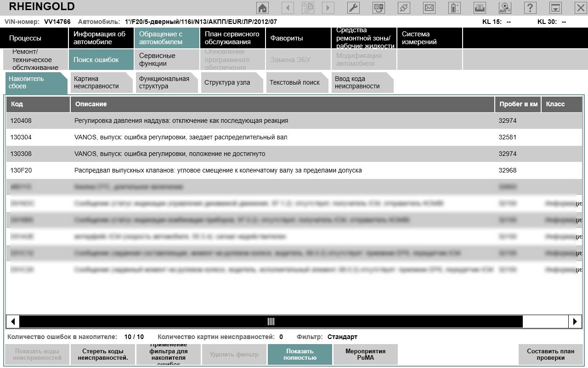Viewport: 588px width, 368px height.
Task: Click Показать полностью button
Action: [300, 354]
